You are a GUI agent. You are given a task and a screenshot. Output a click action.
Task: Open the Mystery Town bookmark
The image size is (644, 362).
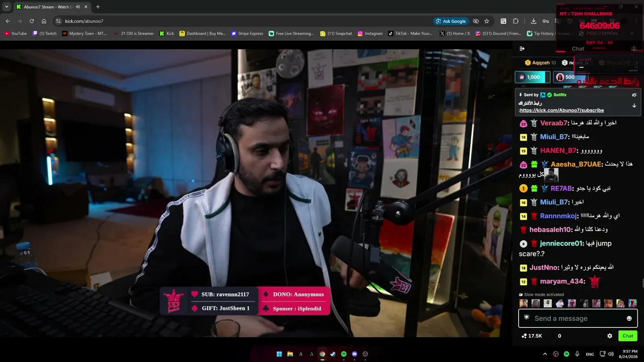coord(85,34)
